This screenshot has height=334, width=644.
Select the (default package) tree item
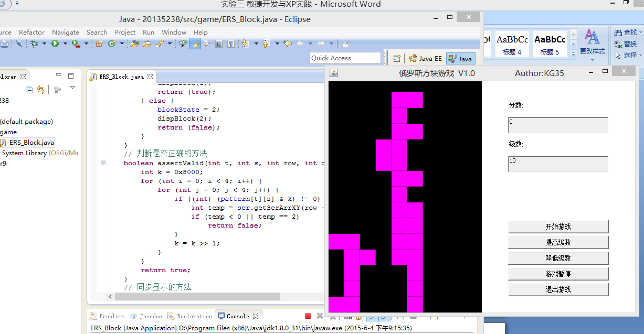click(26, 122)
